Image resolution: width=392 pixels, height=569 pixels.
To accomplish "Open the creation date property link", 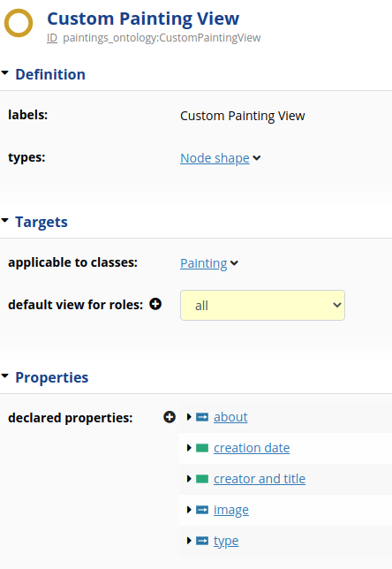I will pos(252,448).
